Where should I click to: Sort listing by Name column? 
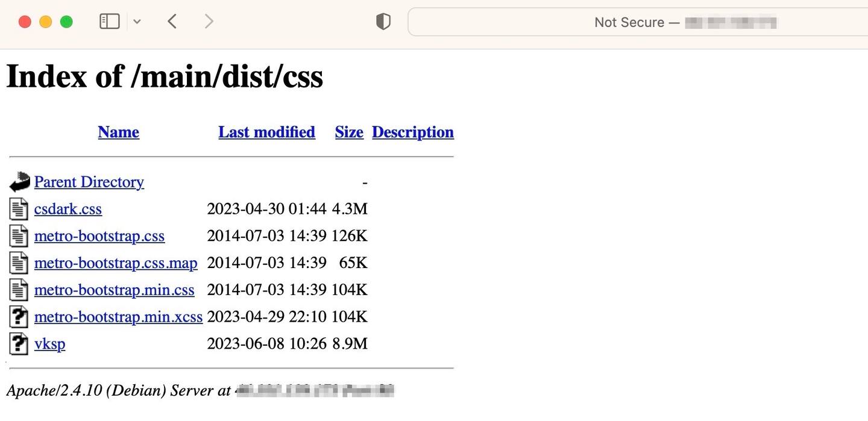[118, 132]
